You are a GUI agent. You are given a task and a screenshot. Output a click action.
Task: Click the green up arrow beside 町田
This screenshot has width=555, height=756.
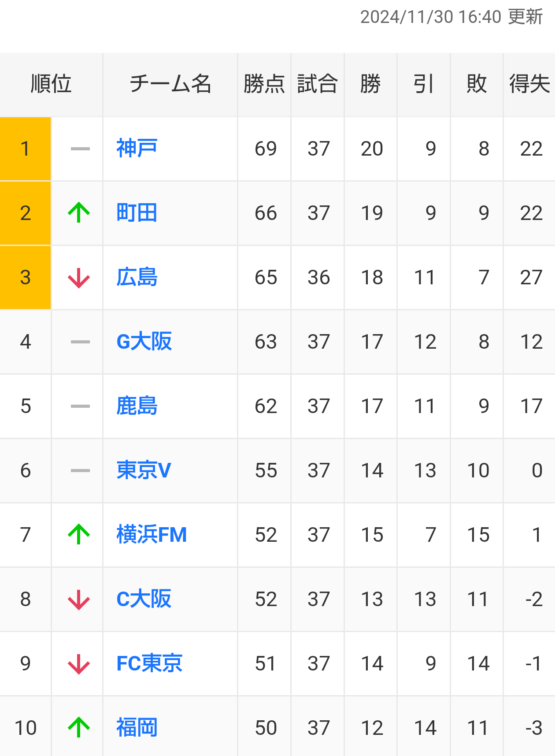[x=79, y=212]
